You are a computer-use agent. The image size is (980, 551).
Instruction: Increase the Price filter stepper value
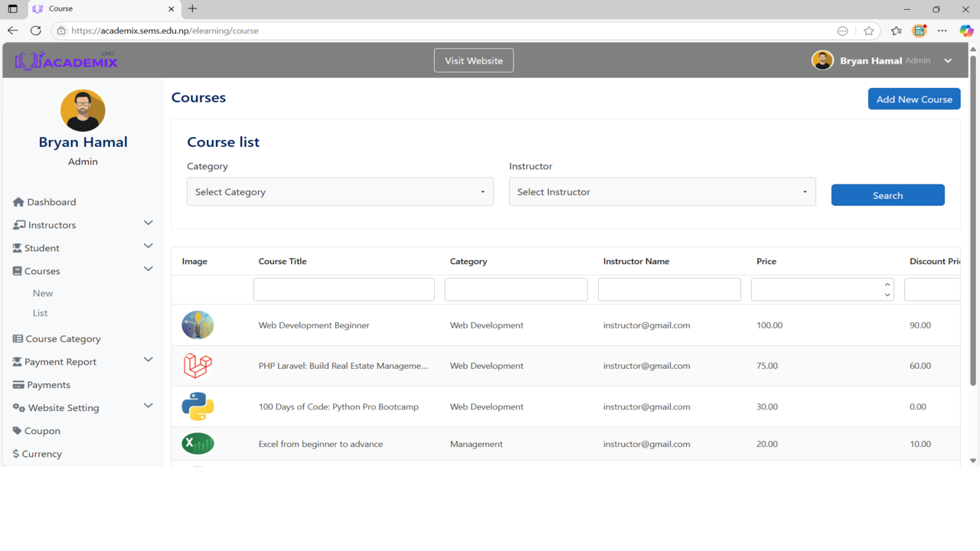(887, 285)
